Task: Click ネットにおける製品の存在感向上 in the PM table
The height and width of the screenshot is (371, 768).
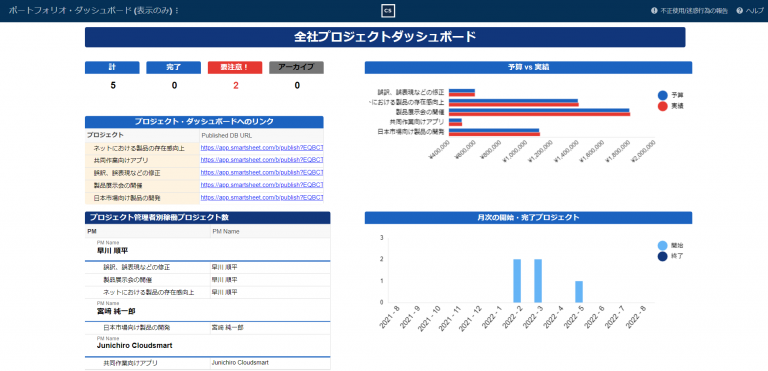Action: pyautogui.click(x=149, y=293)
